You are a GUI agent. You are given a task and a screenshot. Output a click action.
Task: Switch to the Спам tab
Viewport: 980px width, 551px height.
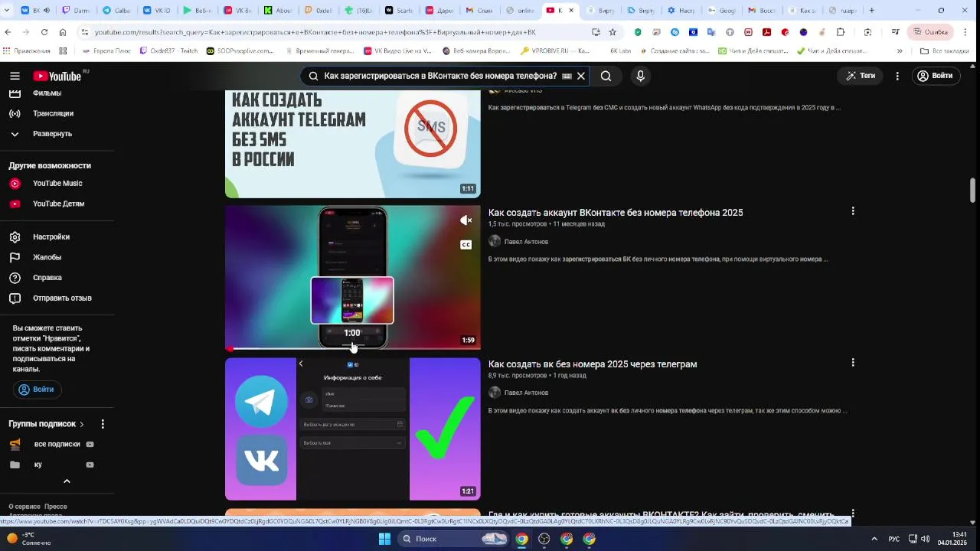(x=479, y=11)
